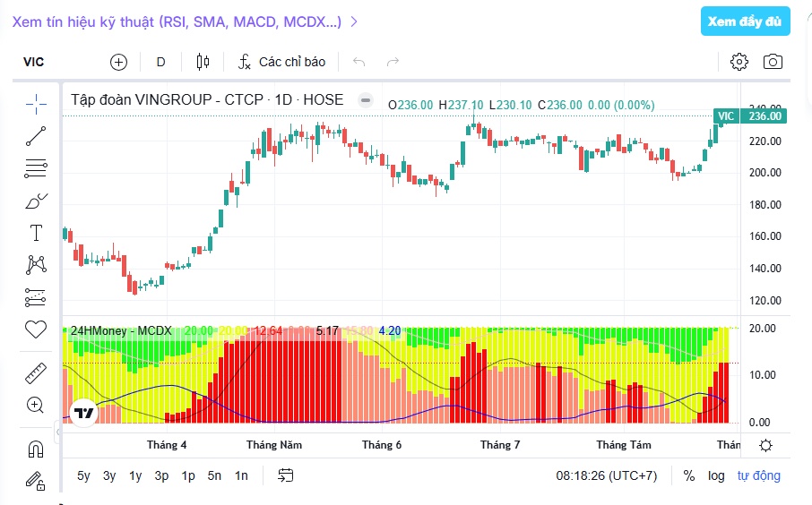Collapse the VINGROUP legend toggle

(x=366, y=100)
